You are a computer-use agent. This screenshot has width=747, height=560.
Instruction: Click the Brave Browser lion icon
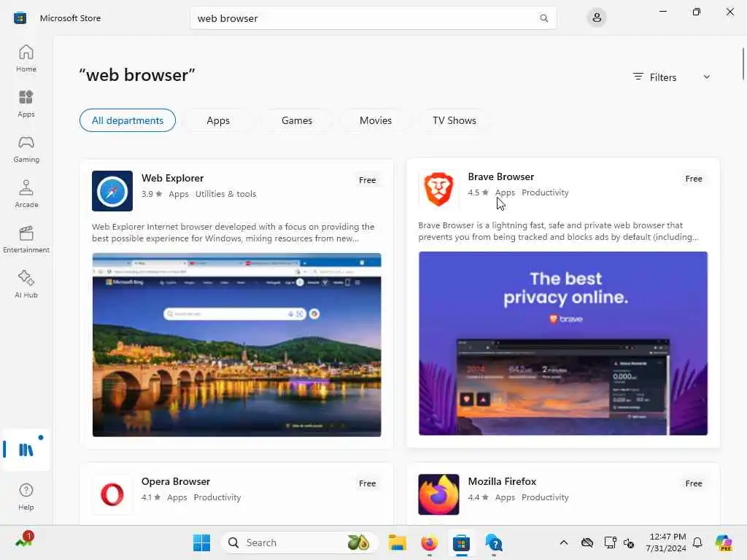(x=438, y=190)
